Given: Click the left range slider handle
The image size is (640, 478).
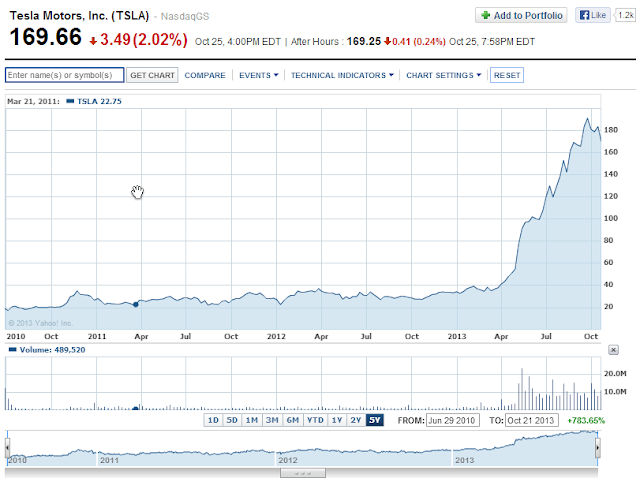Looking at the screenshot, I should coord(7,448).
